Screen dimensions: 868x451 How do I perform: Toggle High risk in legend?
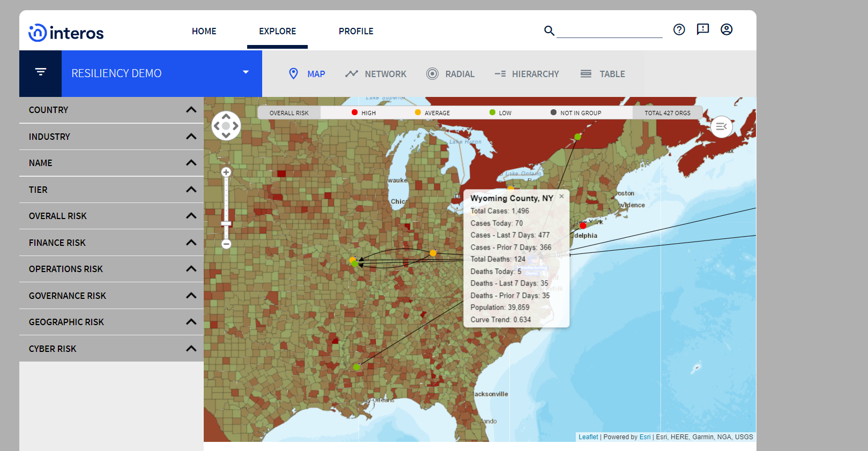[363, 113]
